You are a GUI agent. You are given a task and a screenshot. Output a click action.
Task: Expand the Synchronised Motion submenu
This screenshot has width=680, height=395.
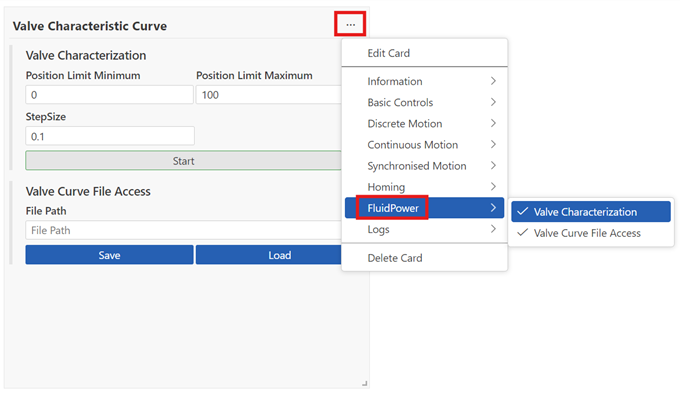pos(424,166)
